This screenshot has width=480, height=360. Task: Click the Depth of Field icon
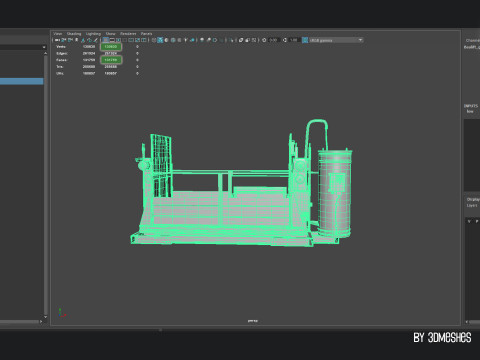(221, 40)
